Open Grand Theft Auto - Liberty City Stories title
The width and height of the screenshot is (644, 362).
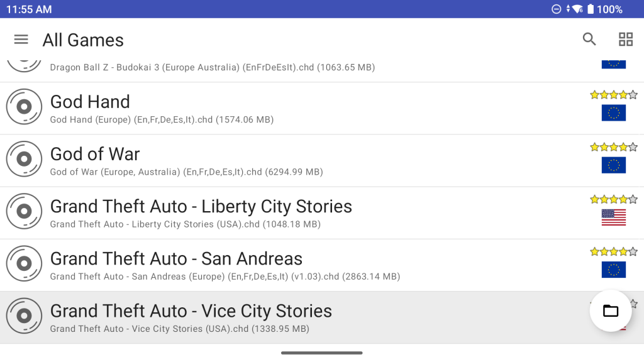pos(201,206)
